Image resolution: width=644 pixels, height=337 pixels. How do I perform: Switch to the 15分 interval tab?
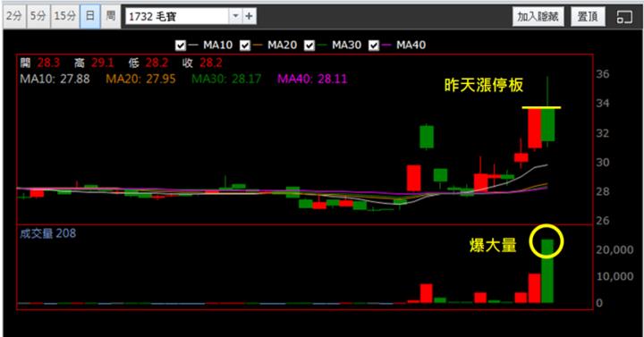tap(65, 16)
